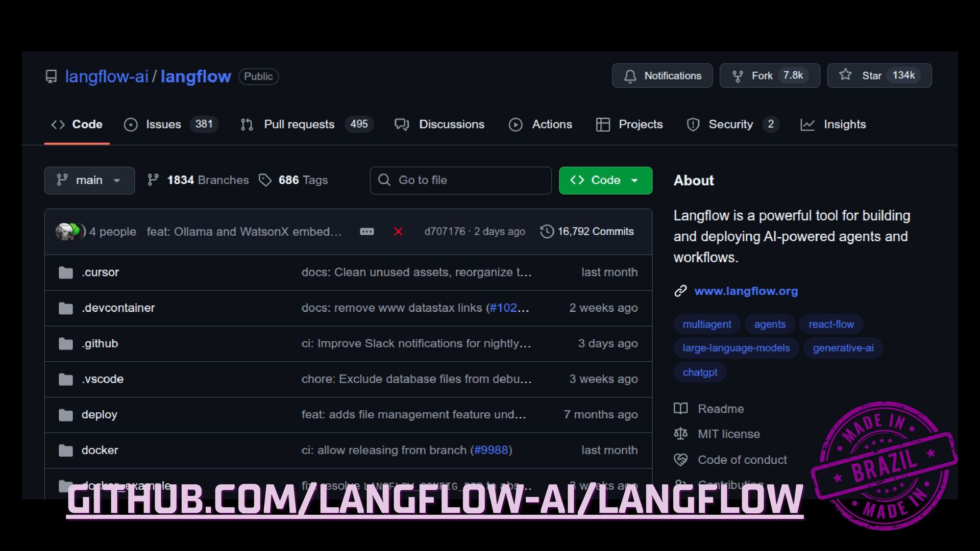The image size is (980, 551).
Task: Click the Go to file search field
Action: (x=460, y=180)
